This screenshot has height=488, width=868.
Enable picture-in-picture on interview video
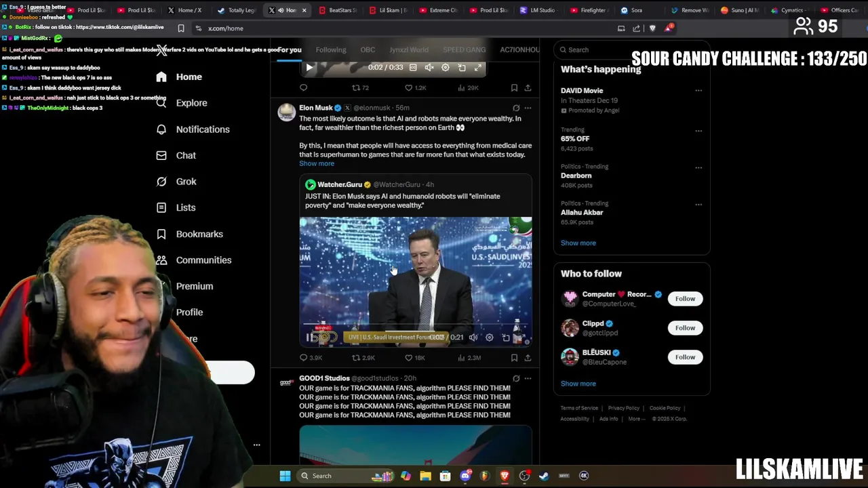[506, 338]
